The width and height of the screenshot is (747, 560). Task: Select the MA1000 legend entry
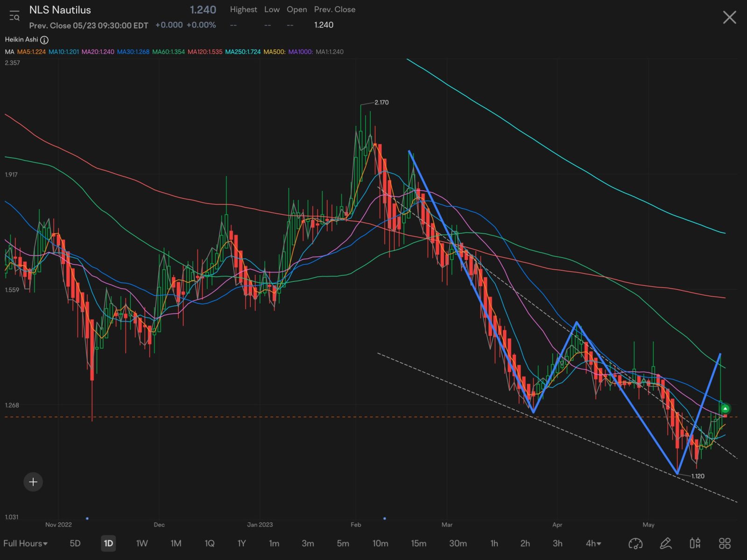click(x=301, y=52)
